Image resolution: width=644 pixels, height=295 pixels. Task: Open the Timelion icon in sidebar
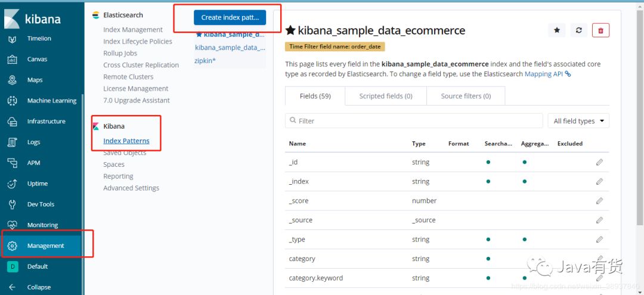[x=13, y=39]
